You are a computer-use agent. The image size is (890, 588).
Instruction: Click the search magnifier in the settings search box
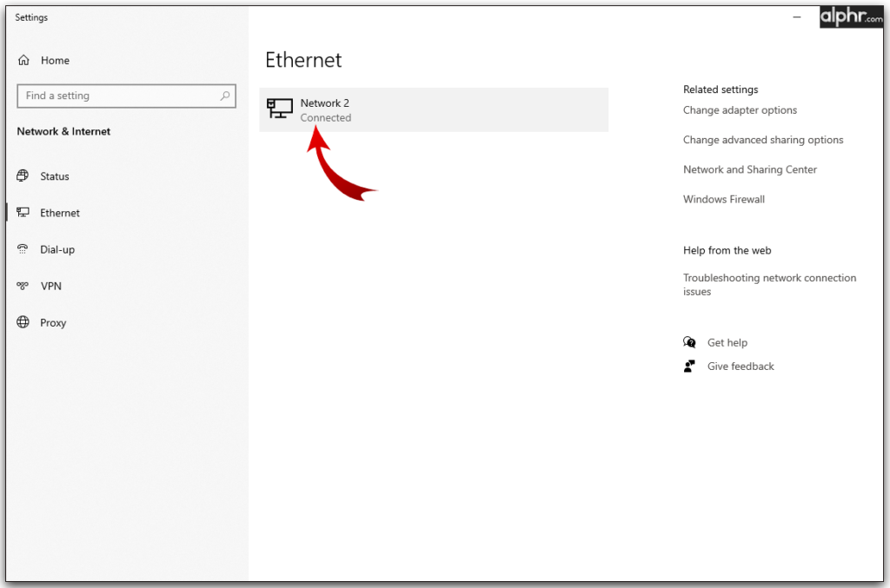[224, 96]
